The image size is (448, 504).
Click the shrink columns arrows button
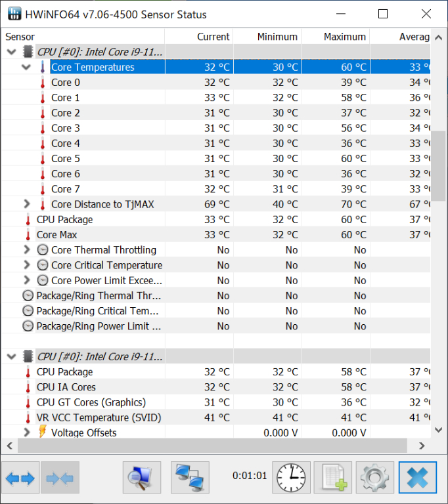[x=60, y=478]
